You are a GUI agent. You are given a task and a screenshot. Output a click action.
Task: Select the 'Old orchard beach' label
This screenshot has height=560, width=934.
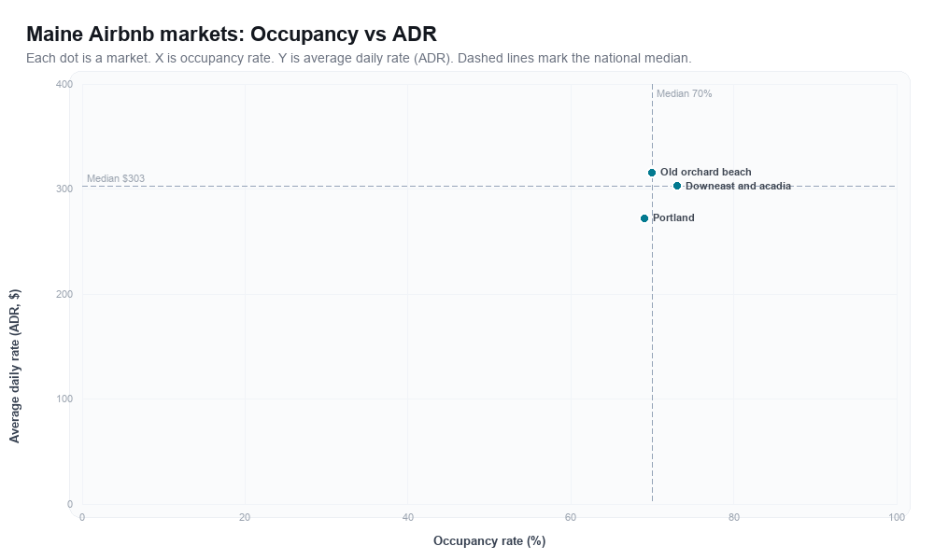pyautogui.click(x=705, y=172)
